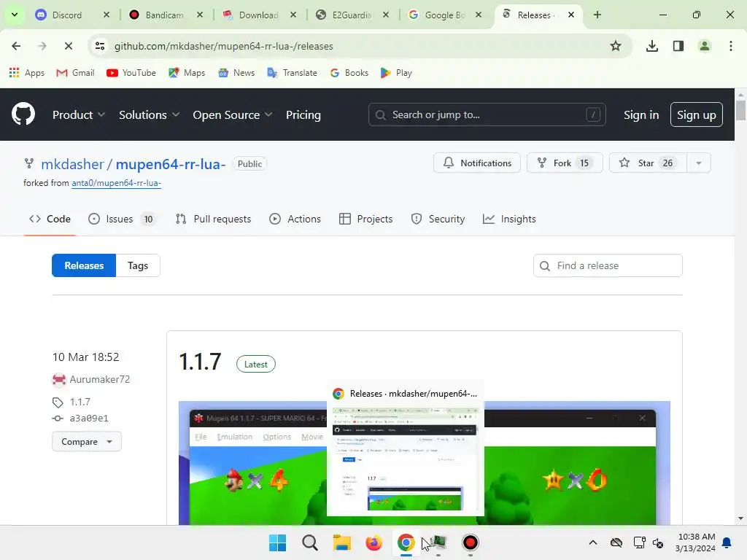The image size is (747, 560).
Task: Open the Issues tab
Action: 122,219
